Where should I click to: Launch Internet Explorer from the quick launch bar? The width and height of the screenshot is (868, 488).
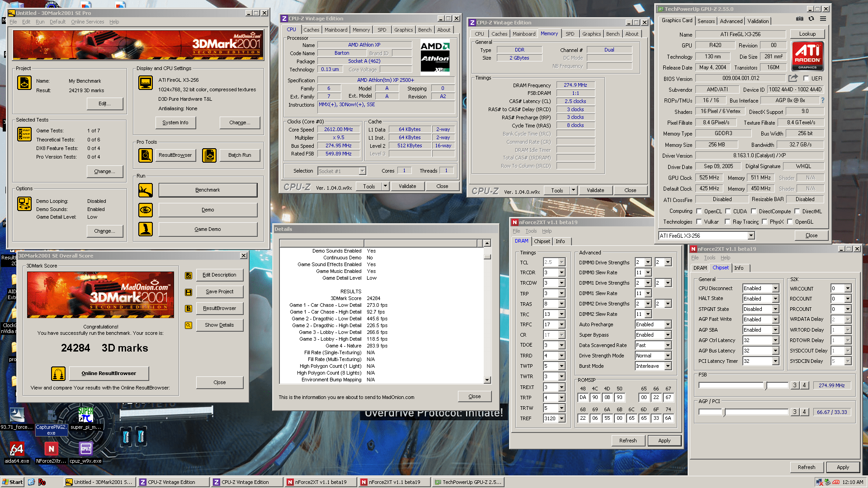(31, 482)
